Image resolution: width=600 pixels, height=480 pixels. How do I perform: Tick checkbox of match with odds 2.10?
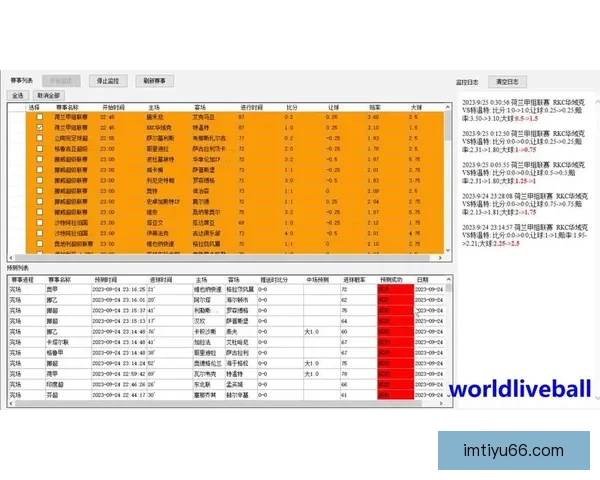[x=39, y=243]
